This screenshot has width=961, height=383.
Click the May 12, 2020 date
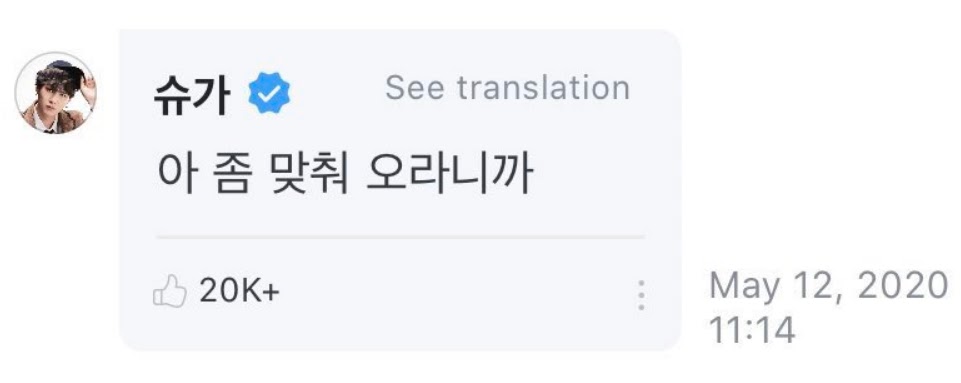pyautogui.click(x=828, y=286)
